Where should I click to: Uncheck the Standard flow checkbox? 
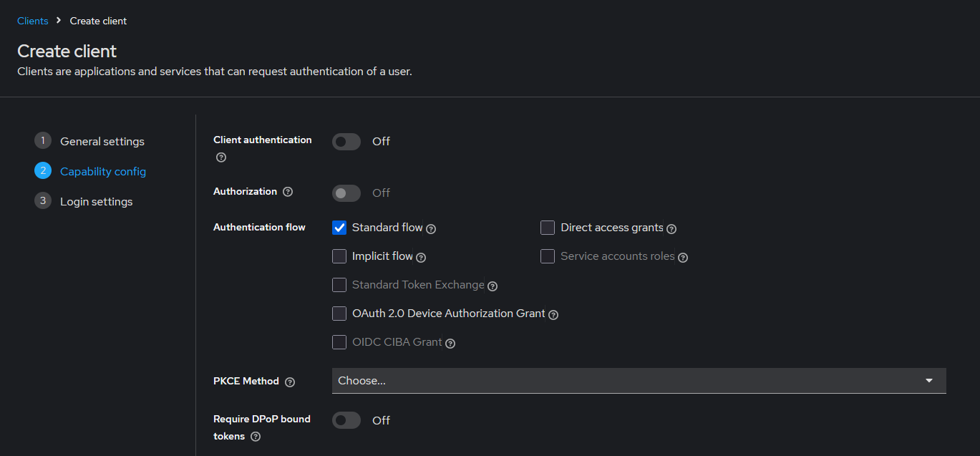[x=339, y=228]
